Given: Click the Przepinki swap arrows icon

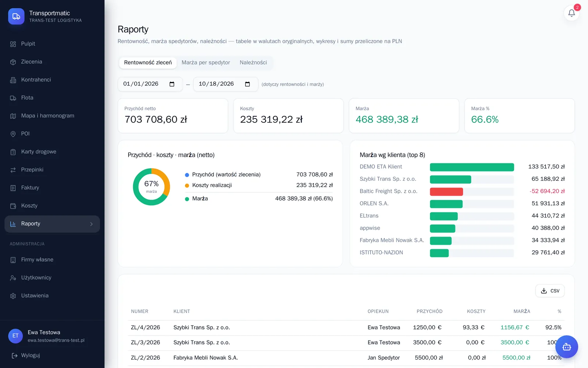Looking at the screenshot, I should click(13, 170).
